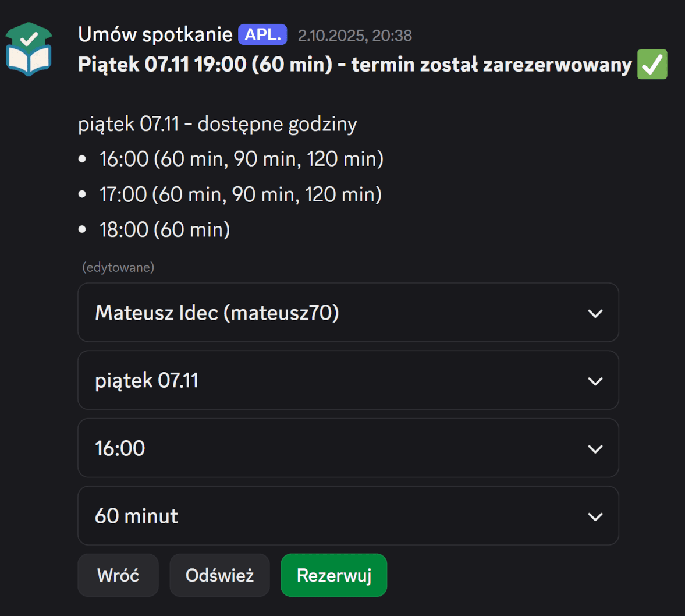Click the 16:00 (60 min, 90 min, 120 min) list entry
This screenshot has height=616, width=685.
(241, 159)
